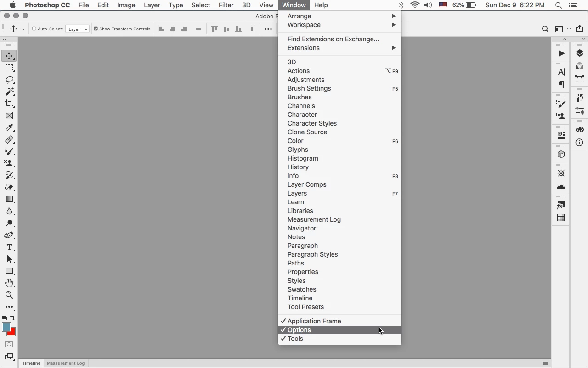Open the Actions panel play icon
The width and height of the screenshot is (588, 368).
[561, 53]
